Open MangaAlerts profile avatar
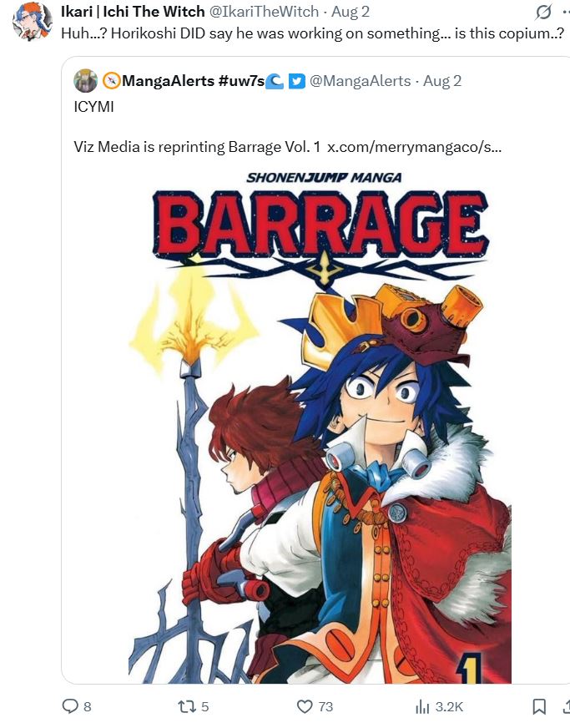 coord(85,81)
